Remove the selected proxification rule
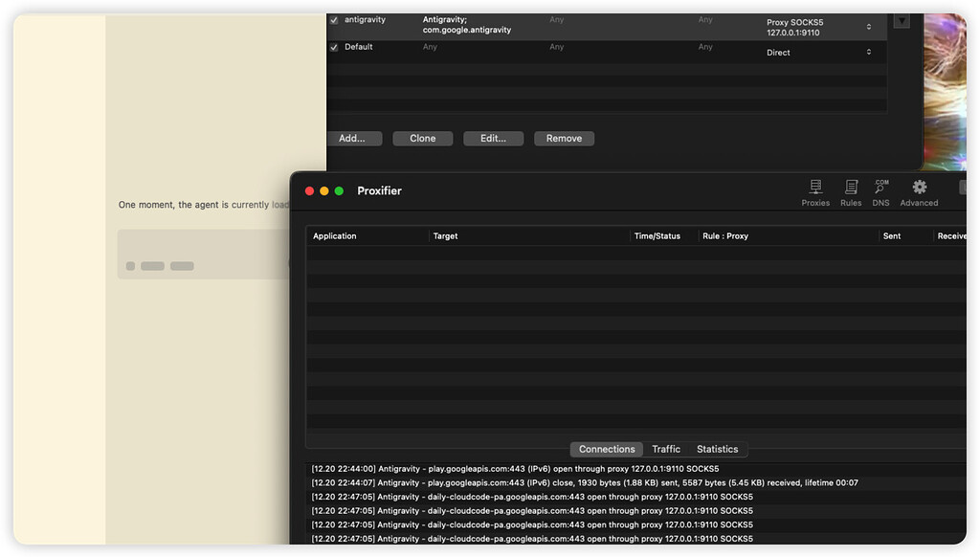 564,138
